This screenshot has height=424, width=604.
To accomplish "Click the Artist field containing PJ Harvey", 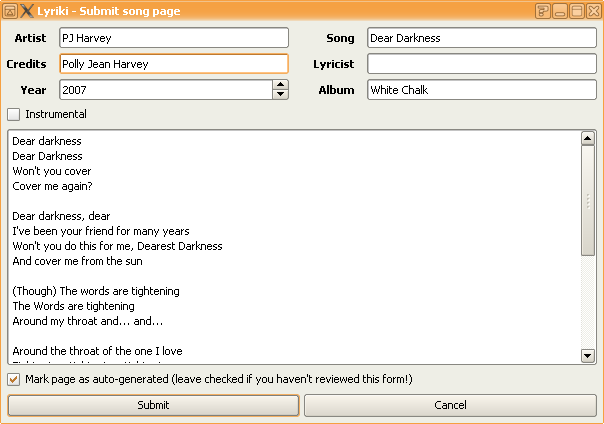I will [174, 38].
